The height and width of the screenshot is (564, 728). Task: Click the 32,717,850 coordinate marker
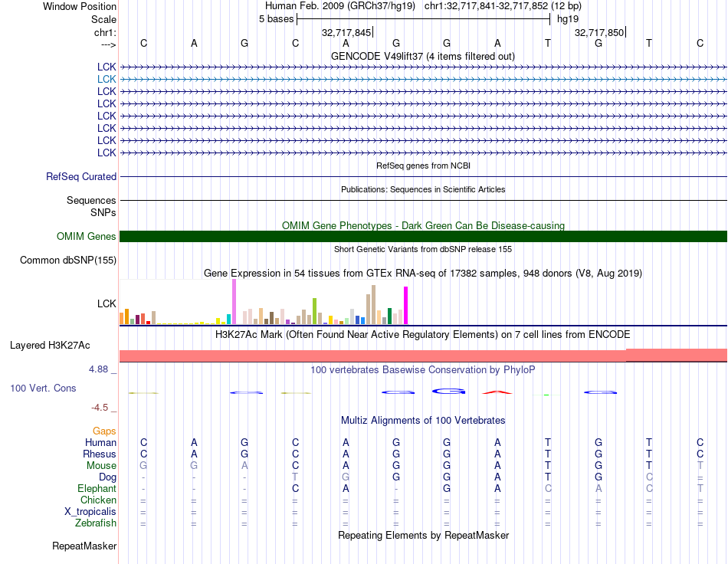click(599, 32)
